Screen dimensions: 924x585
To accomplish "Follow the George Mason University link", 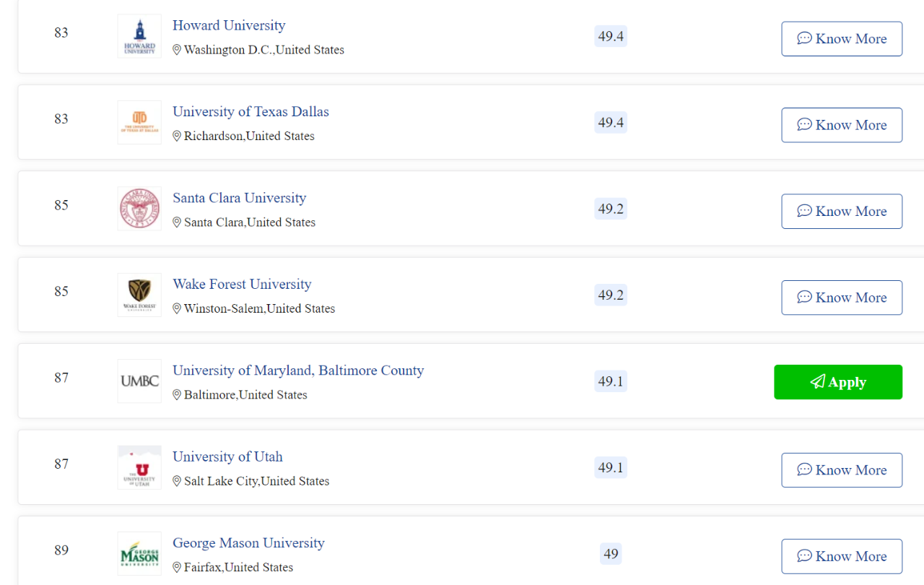I will tap(248, 543).
